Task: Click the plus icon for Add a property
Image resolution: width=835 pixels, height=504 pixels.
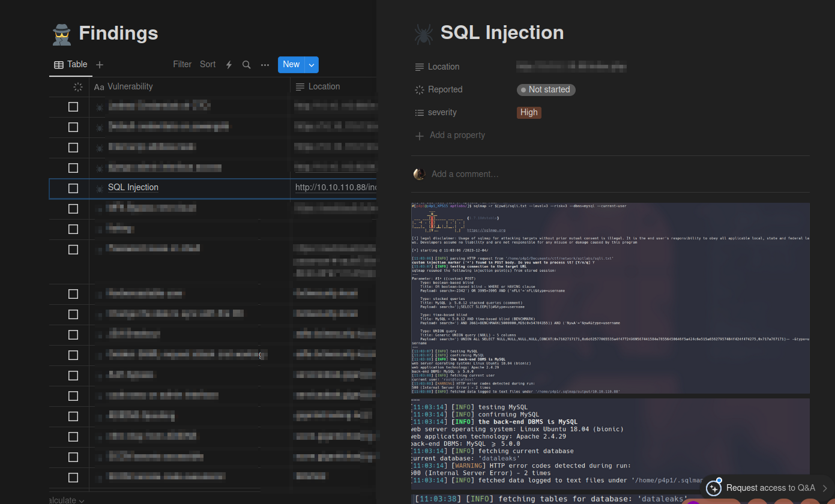Action: [x=420, y=136]
